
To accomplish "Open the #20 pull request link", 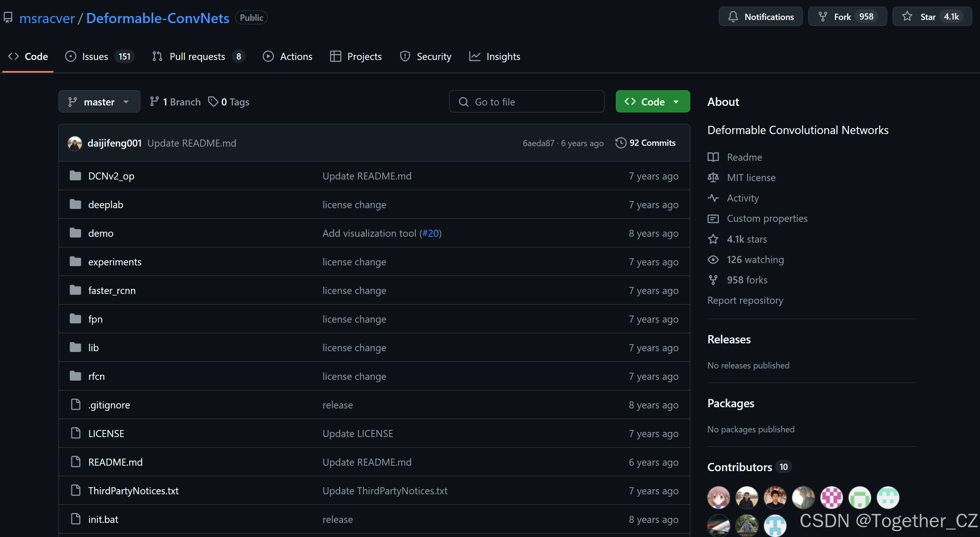I will 430,233.
